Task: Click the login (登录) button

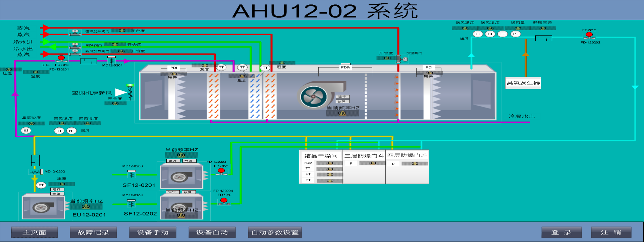Action: (561, 232)
